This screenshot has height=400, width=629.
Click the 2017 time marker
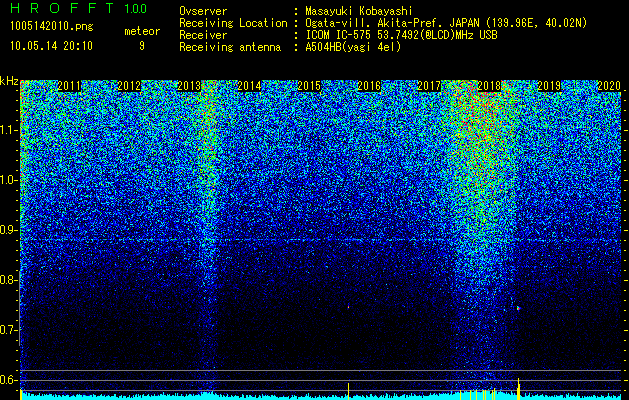(x=429, y=86)
